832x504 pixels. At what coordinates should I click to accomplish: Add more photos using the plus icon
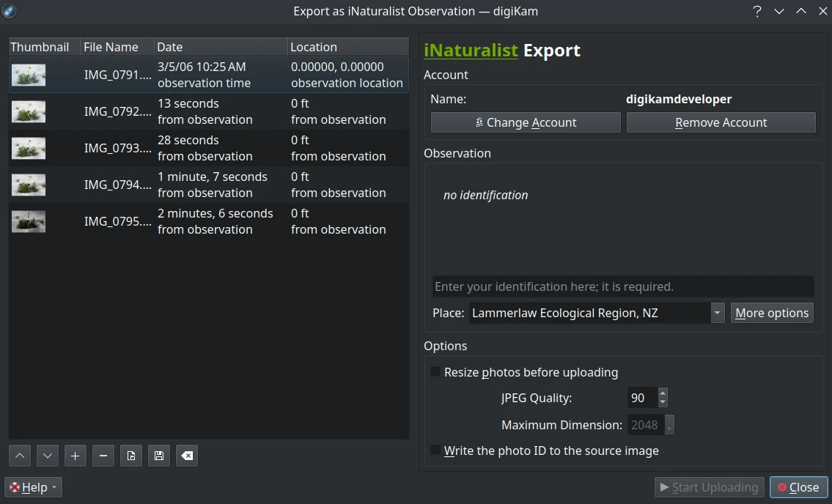[x=76, y=455]
